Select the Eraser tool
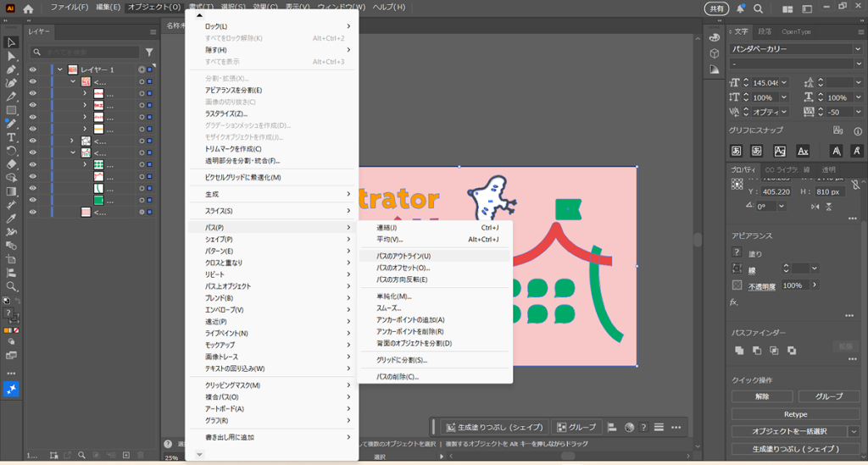 tap(12, 164)
